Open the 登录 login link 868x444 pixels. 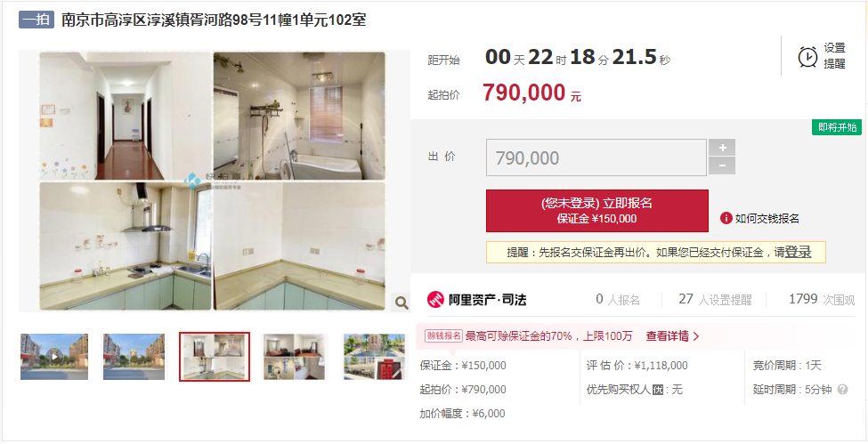798,252
